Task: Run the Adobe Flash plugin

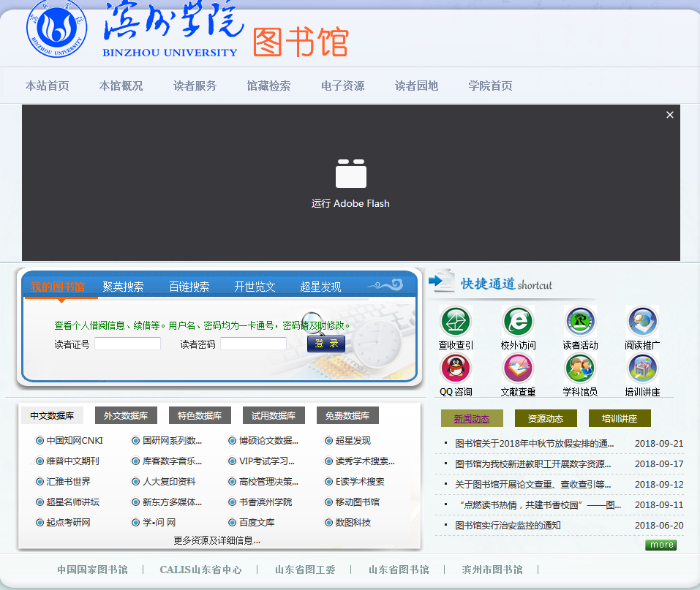Action: pyautogui.click(x=350, y=184)
